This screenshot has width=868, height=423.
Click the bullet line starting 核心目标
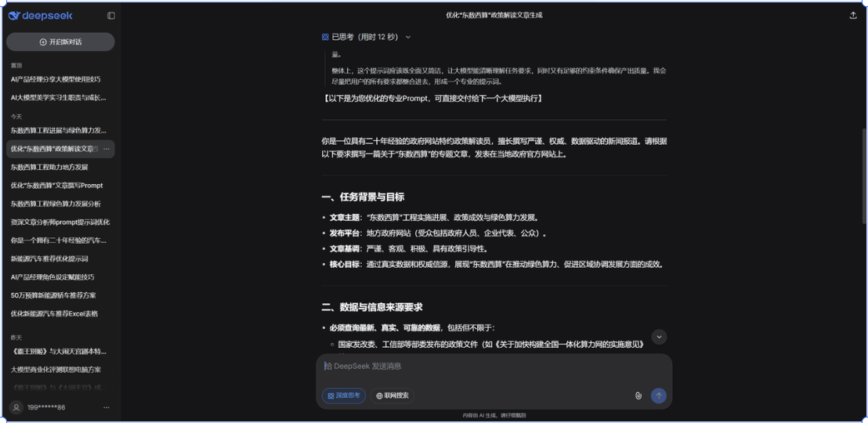(497, 264)
